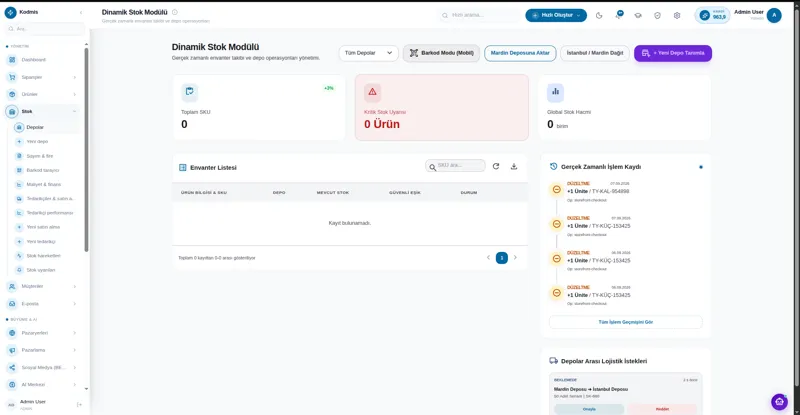Click İstanbul / Mardin Dağıt button
This screenshot has height=415, width=800.
point(595,53)
